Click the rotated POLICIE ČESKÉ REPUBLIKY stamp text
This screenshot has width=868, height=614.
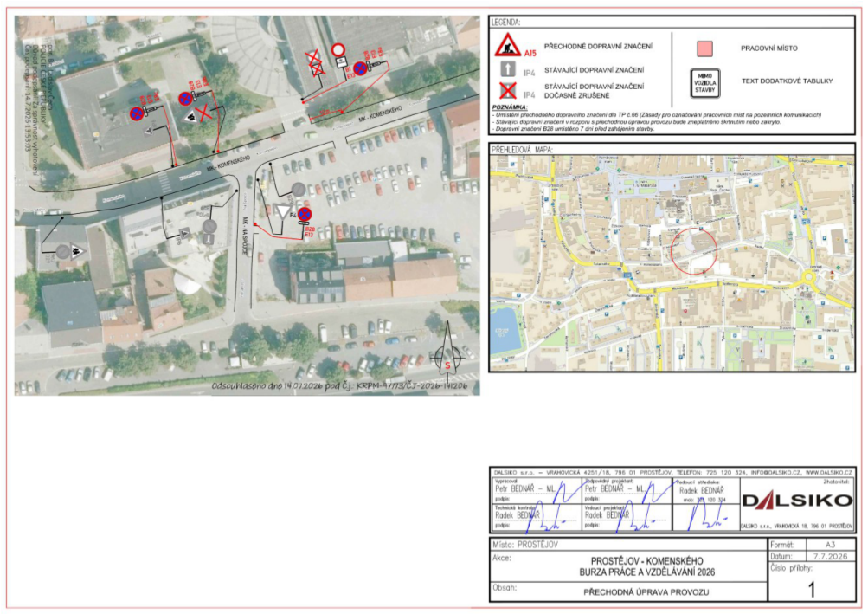tap(42, 82)
